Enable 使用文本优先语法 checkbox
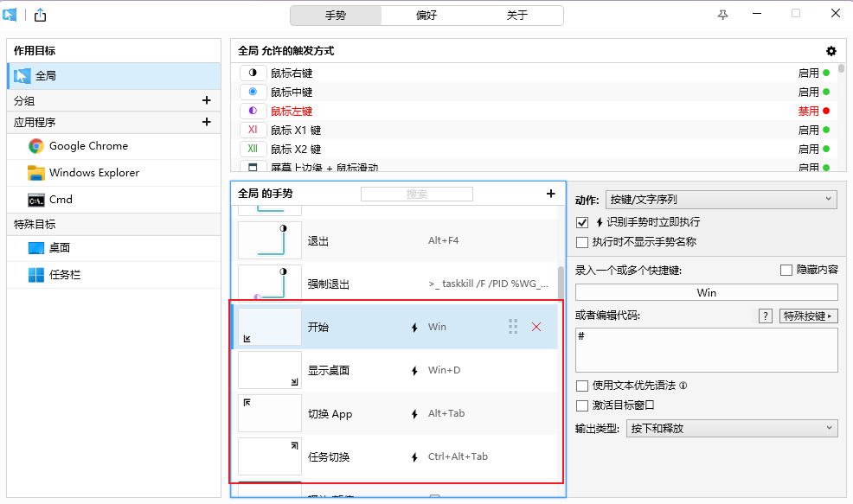Screen dimensions: 853x504 pos(582,386)
